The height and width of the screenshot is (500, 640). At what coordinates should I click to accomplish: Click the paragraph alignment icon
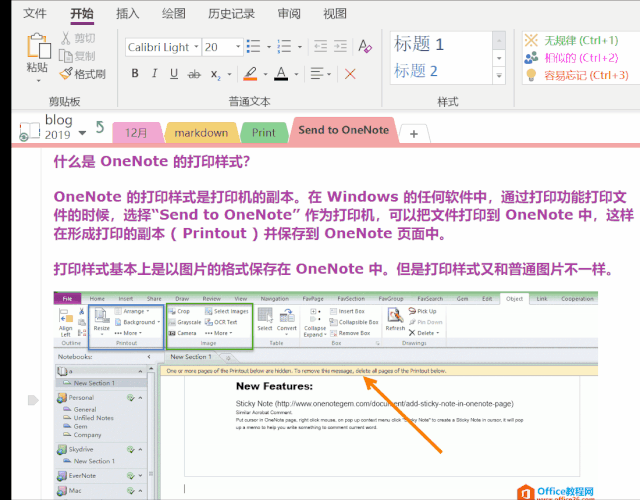coord(317,74)
